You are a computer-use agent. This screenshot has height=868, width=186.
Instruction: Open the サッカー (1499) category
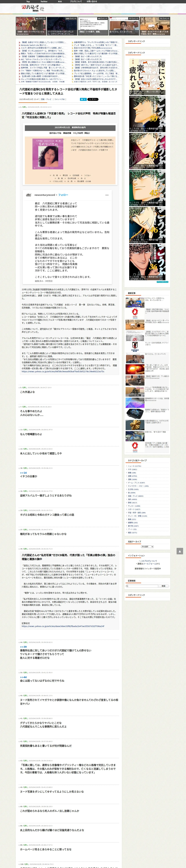click(134, 506)
